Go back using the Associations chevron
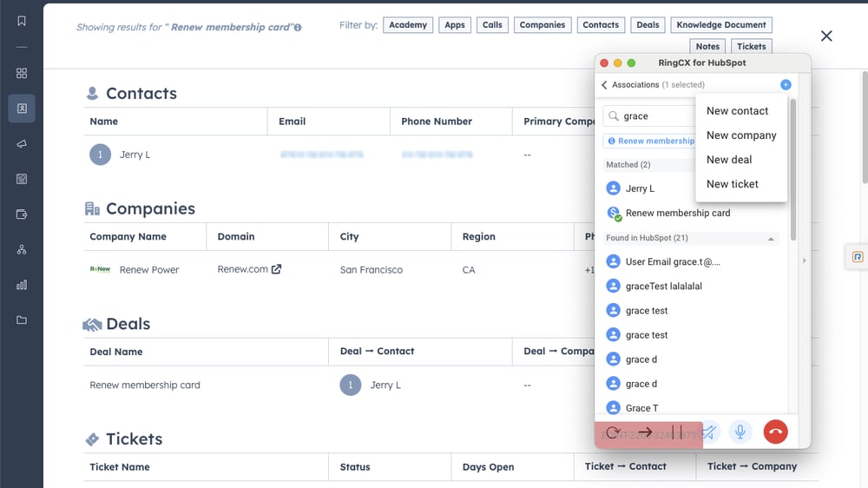Viewport: 868px width, 488px height. click(x=604, y=85)
